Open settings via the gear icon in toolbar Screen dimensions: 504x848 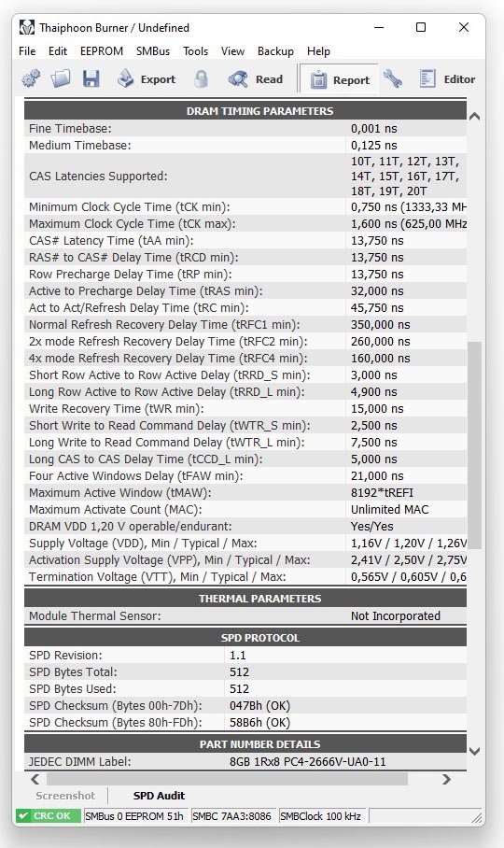(31, 79)
